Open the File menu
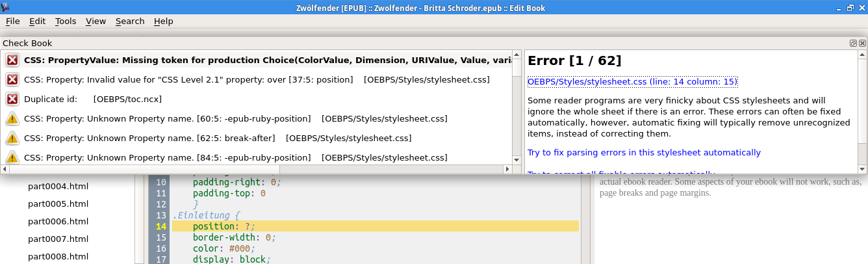Image resolution: width=868 pixels, height=264 pixels. coord(12,21)
